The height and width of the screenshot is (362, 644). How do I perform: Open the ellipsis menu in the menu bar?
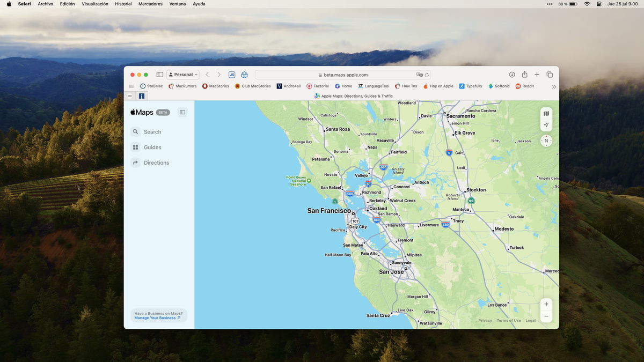pyautogui.click(x=549, y=4)
